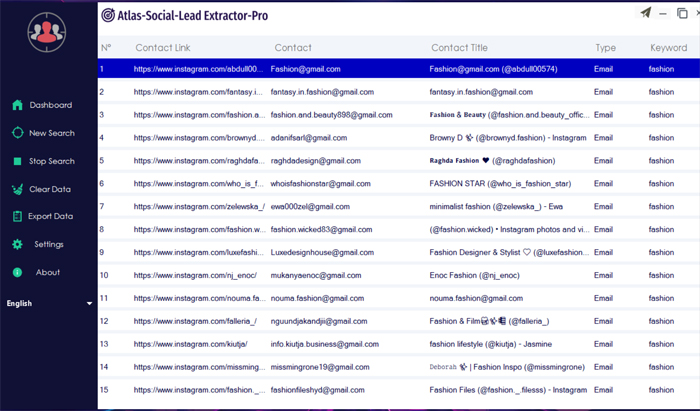Click fashion lifestyle (@kiutja) - Jasmine title
The height and width of the screenshot is (411, 700).
click(x=491, y=344)
